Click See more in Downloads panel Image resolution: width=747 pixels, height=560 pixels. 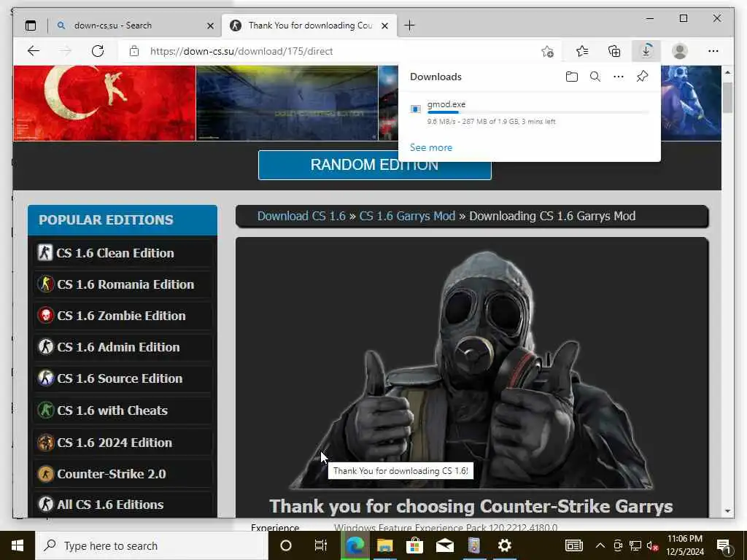point(431,147)
